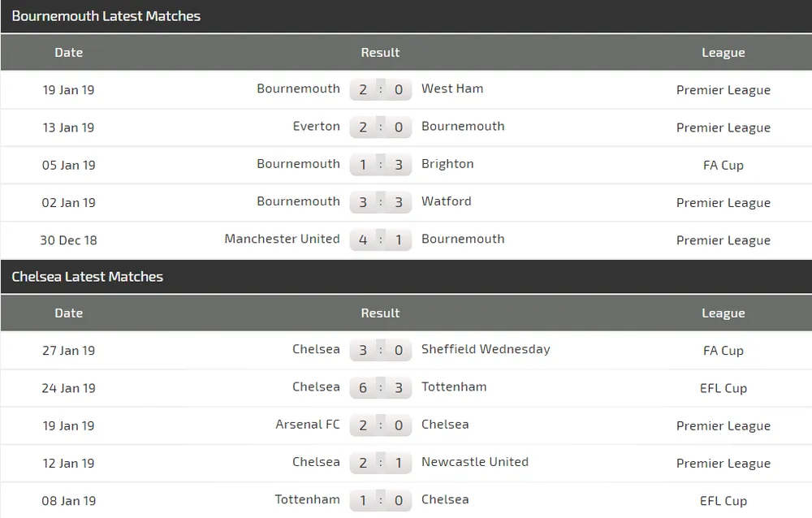The width and height of the screenshot is (812, 518).
Task: Open the Everton 2:0 Bournemouth result
Action: [381, 127]
